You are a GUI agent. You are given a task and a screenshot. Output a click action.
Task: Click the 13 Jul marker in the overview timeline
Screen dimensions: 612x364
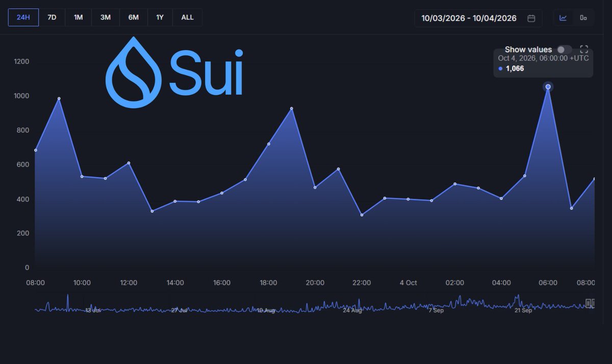tap(92, 310)
